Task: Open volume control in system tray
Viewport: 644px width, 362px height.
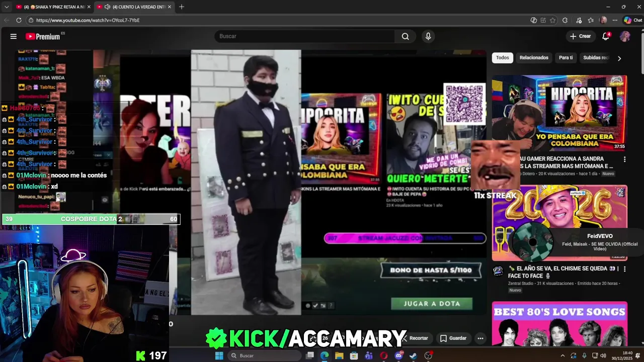Action: 603,355
